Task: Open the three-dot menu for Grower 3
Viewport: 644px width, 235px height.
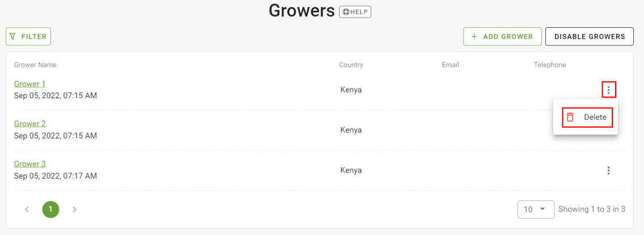Action: (x=609, y=170)
